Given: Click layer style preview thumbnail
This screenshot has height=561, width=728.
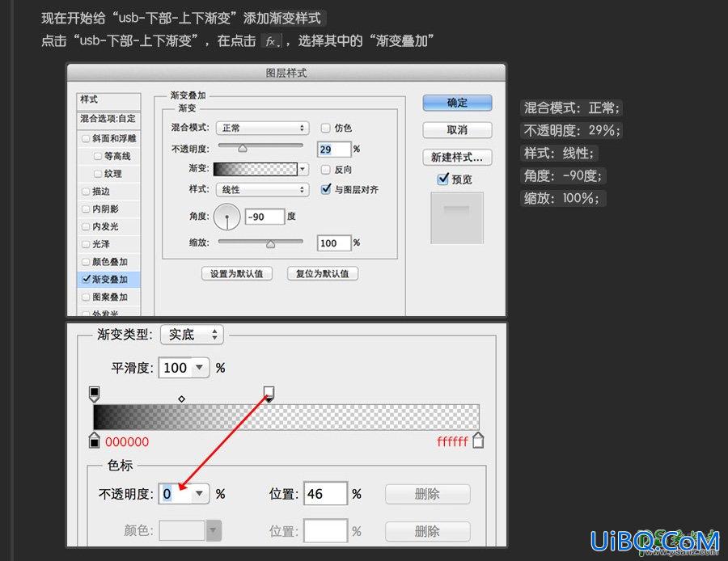Looking at the screenshot, I should 457,217.
